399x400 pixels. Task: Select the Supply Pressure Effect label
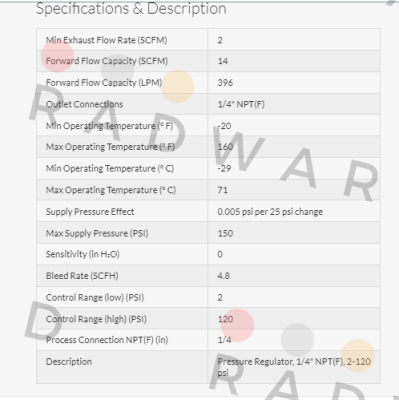90,212
